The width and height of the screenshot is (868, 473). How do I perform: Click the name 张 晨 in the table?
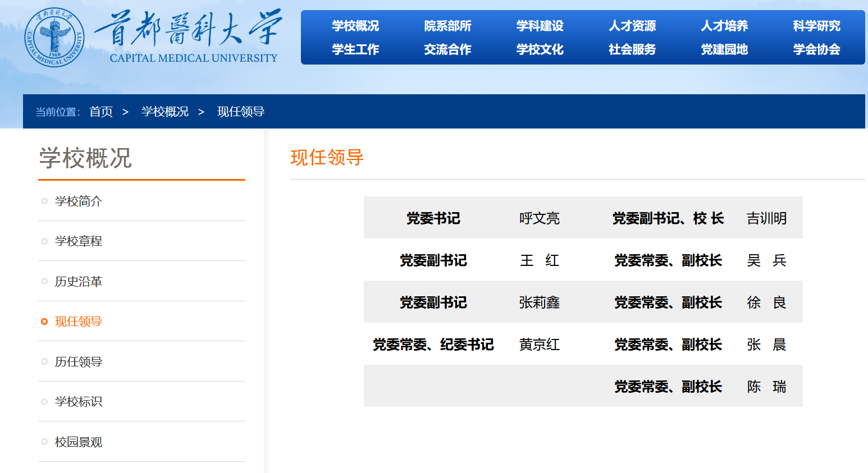click(x=767, y=345)
